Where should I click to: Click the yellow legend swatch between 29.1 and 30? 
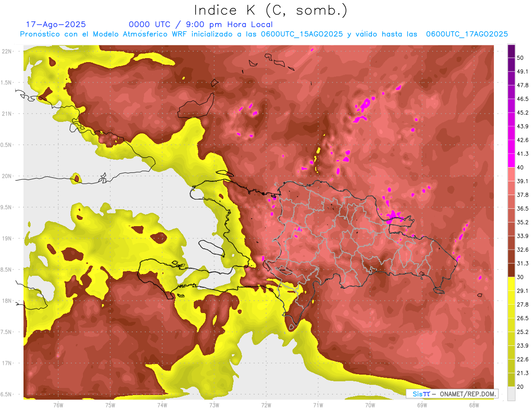(511, 284)
